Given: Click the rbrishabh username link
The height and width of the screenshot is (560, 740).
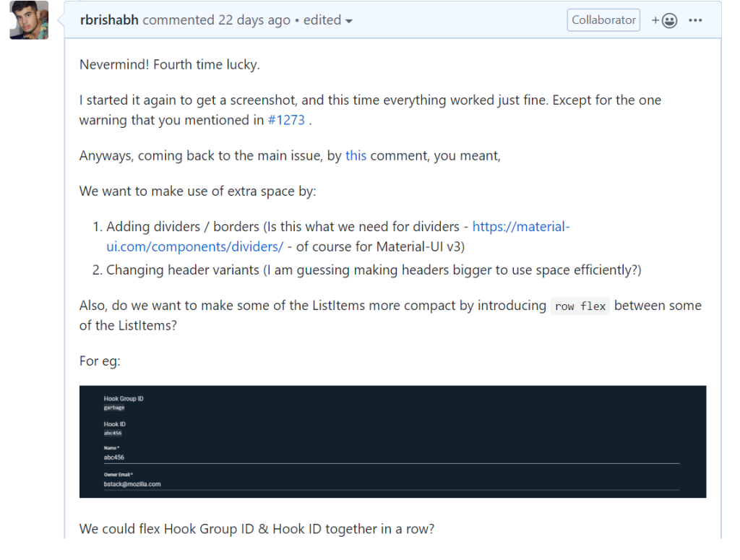Looking at the screenshot, I should pyautogui.click(x=108, y=20).
